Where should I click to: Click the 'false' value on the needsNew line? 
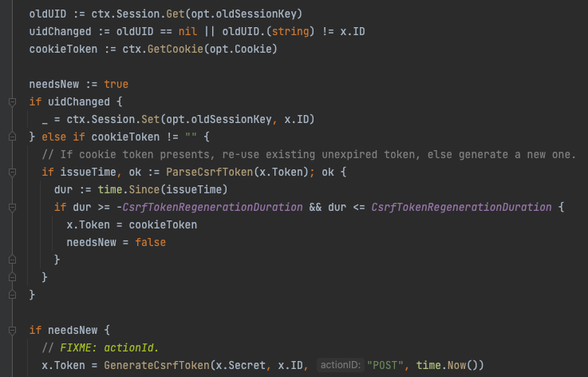pos(150,242)
